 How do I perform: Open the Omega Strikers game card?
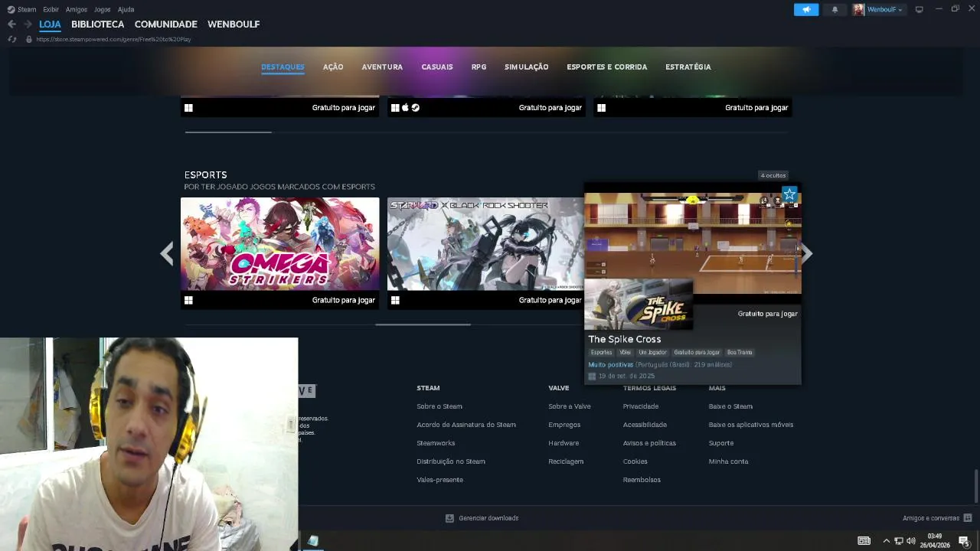(x=279, y=253)
